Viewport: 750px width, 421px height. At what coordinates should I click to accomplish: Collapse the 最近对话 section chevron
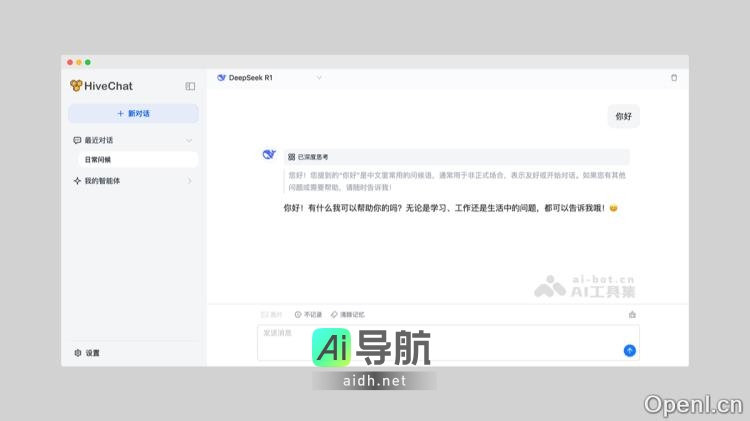(x=189, y=140)
